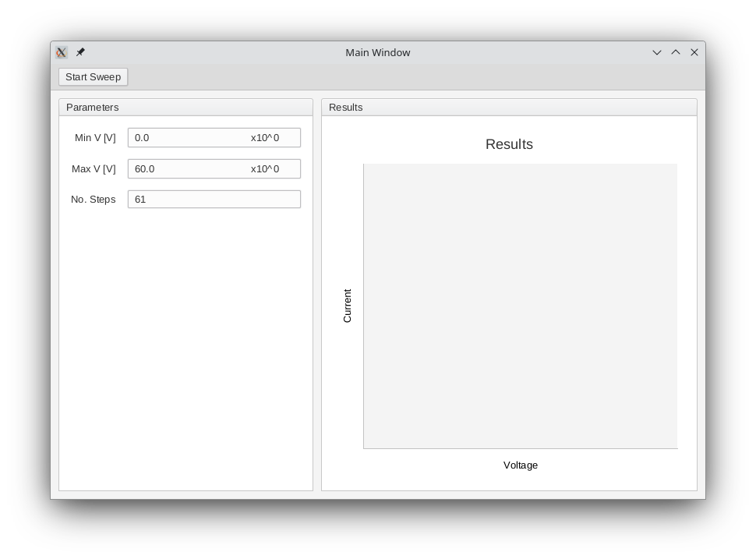This screenshot has height=559, width=756.
Task: Click the Main Window title text
Action: (377, 52)
